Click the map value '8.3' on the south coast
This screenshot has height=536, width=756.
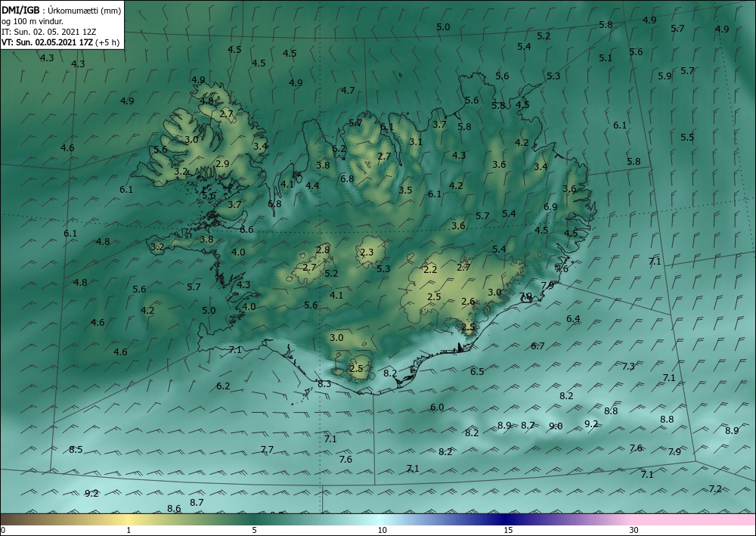(324, 384)
